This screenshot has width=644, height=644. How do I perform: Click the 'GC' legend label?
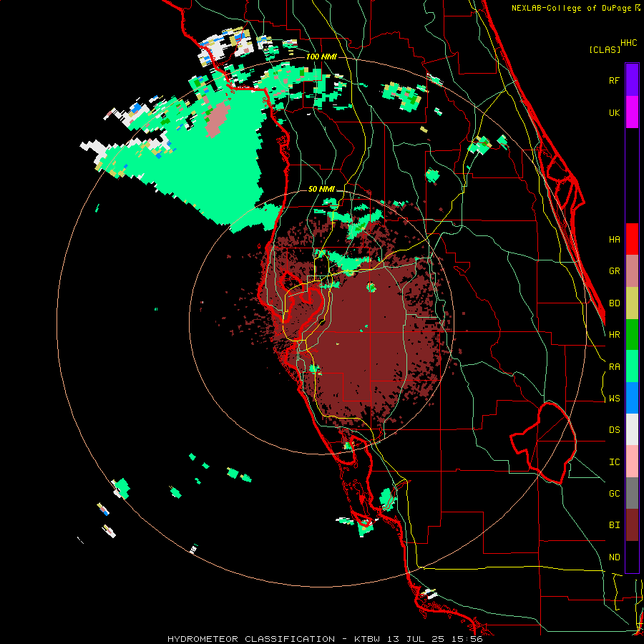(x=614, y=494)
